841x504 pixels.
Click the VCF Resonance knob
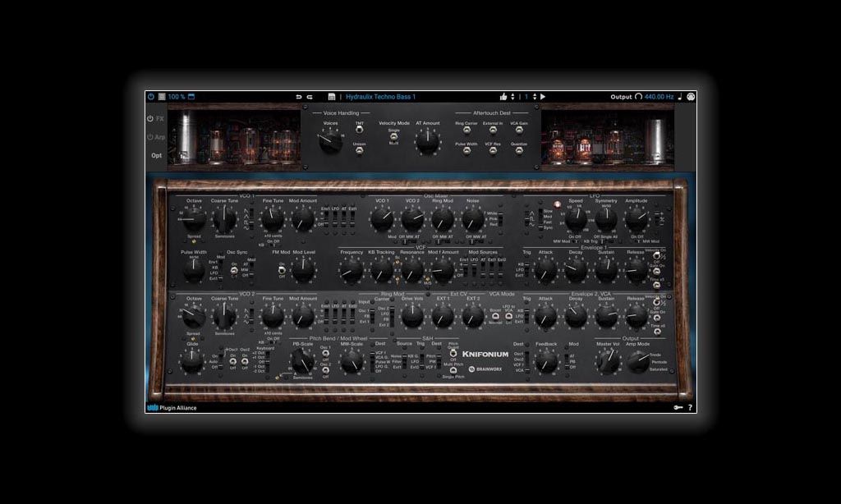pyautogui.click(x=412, y=270)
